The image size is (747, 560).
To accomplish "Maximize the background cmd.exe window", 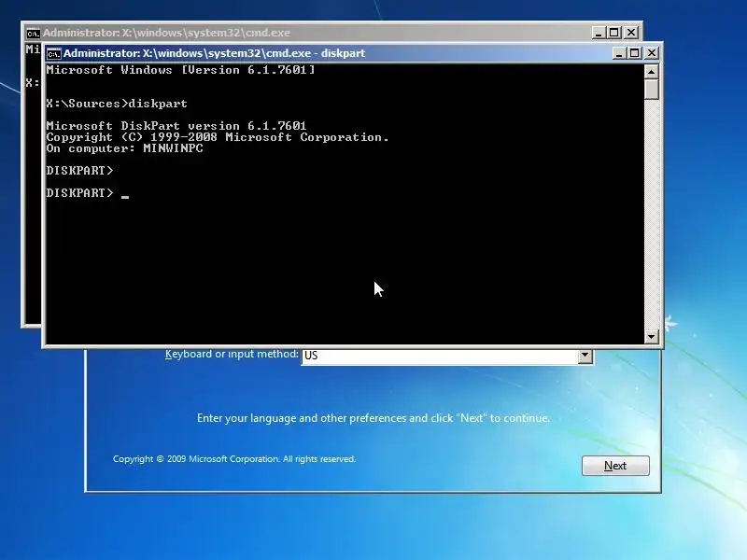I will coord(614,33).
